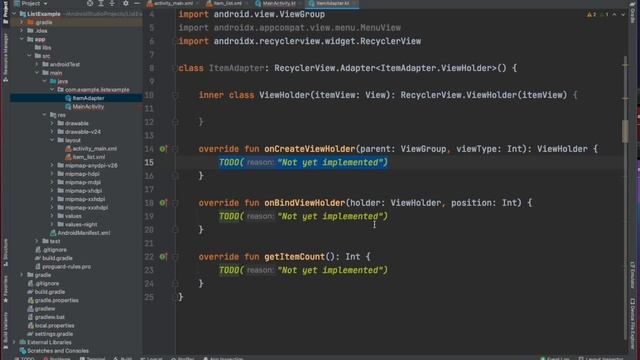640x360 pixels.
Task: Collapse the res folder
Action: tap(44, 115)
